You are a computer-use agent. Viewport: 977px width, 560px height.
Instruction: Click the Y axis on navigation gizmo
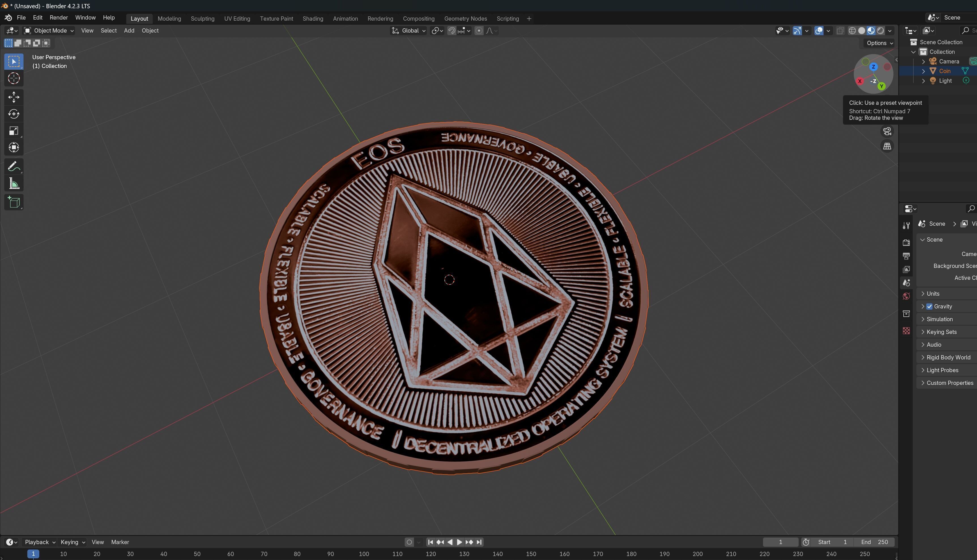[x=881, y=86]
